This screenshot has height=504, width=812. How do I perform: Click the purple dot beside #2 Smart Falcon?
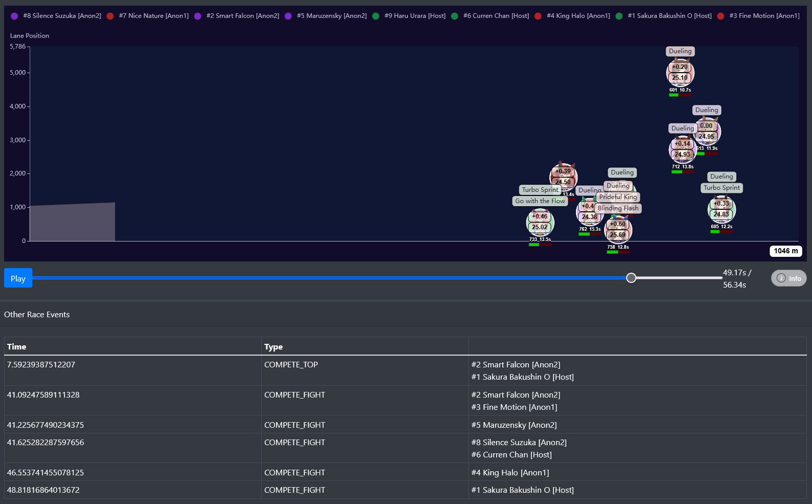(x=198, y=16)
